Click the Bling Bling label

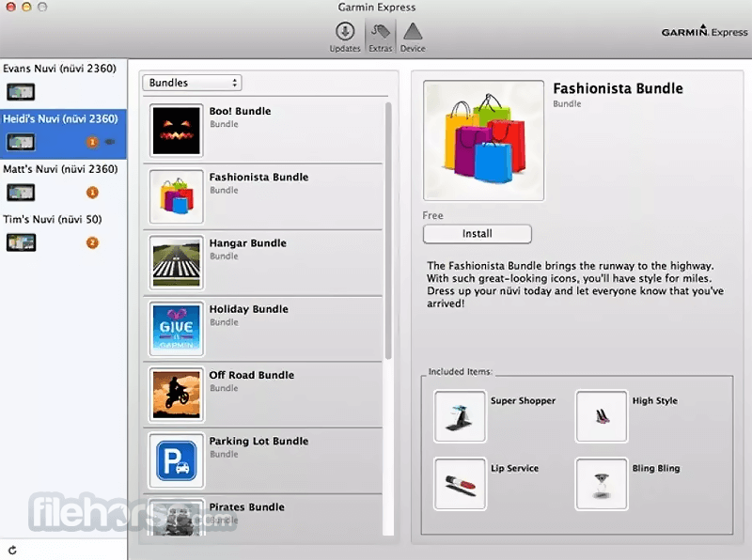coord(655,469)
